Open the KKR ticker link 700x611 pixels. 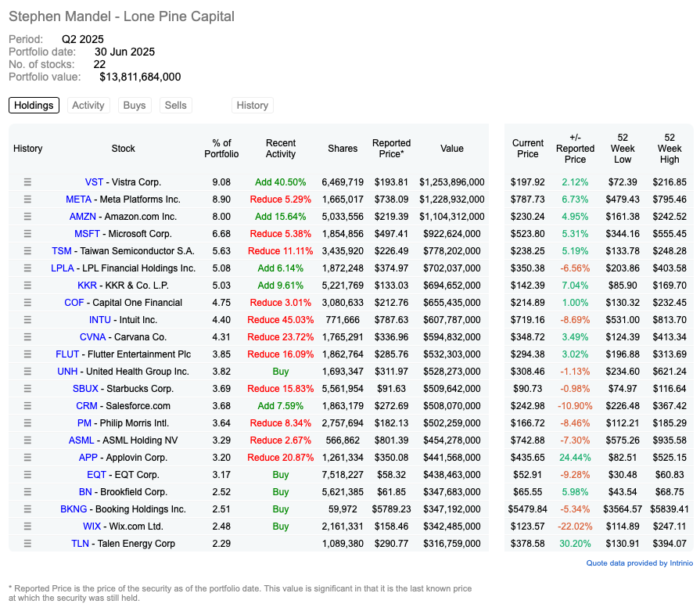tap(87, 286)
